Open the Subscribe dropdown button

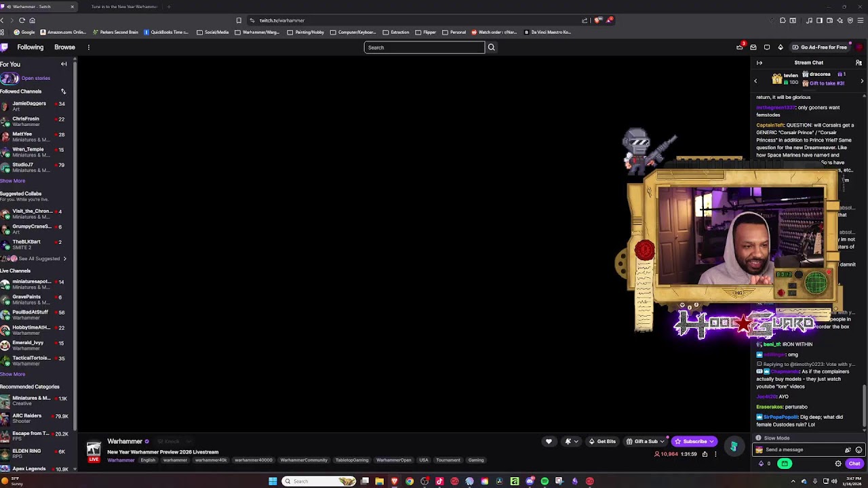pos(694,441)
